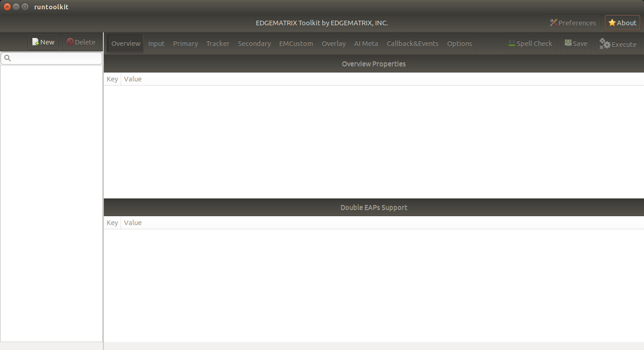Click the magnifier icon in search box
The height and width of the screenshot is (350, 644).
[7, 58]
